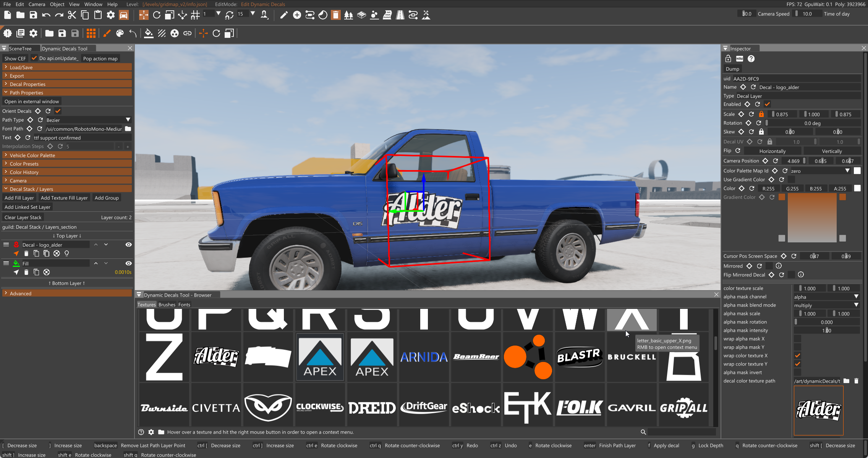Open the Camera menu

(37, 4)
